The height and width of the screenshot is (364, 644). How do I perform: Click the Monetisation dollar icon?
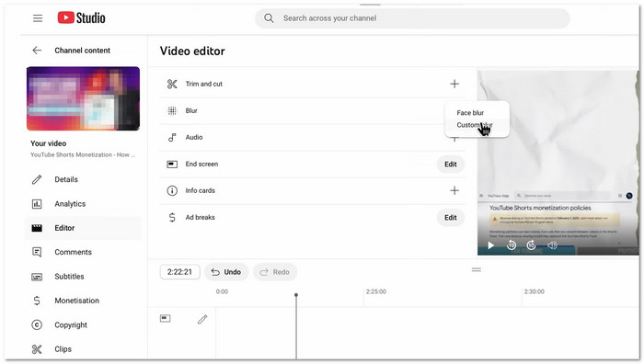(x=37, y=301)
